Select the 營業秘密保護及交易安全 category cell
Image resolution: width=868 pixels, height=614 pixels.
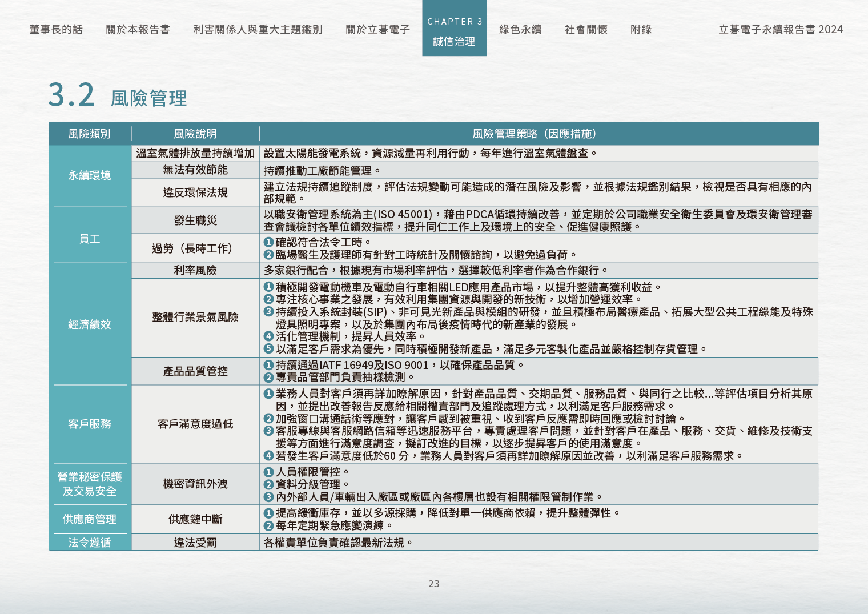pos(90,484)
